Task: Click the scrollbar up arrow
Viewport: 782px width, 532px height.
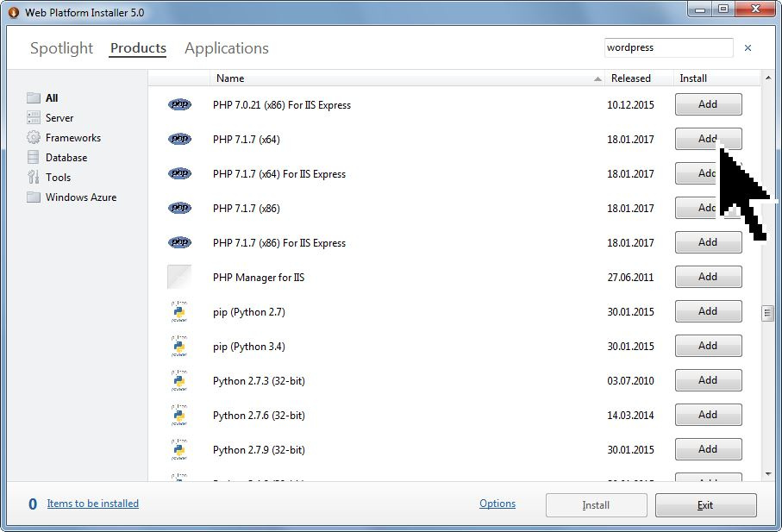Action: click(x=768, y=78)
